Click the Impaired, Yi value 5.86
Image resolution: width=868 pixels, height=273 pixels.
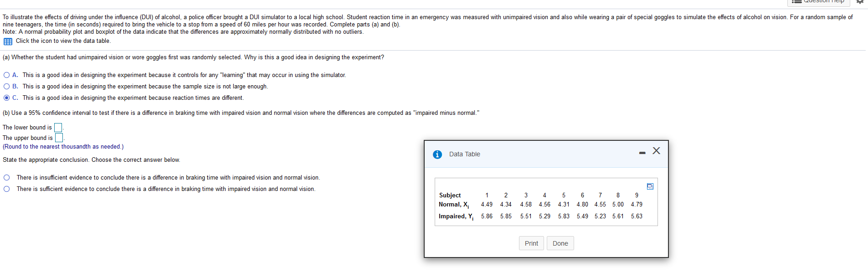click(x=487, y=216)
